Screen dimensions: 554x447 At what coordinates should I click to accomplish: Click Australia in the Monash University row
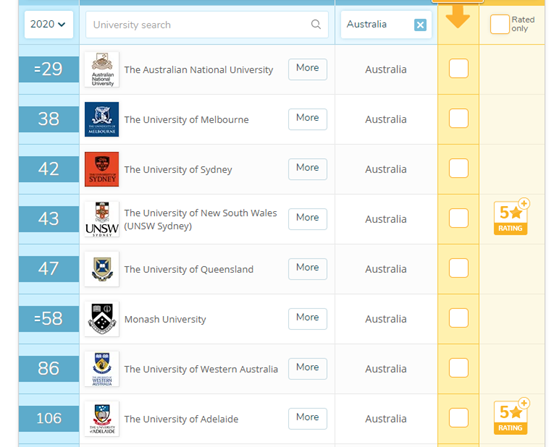(386, 319)
